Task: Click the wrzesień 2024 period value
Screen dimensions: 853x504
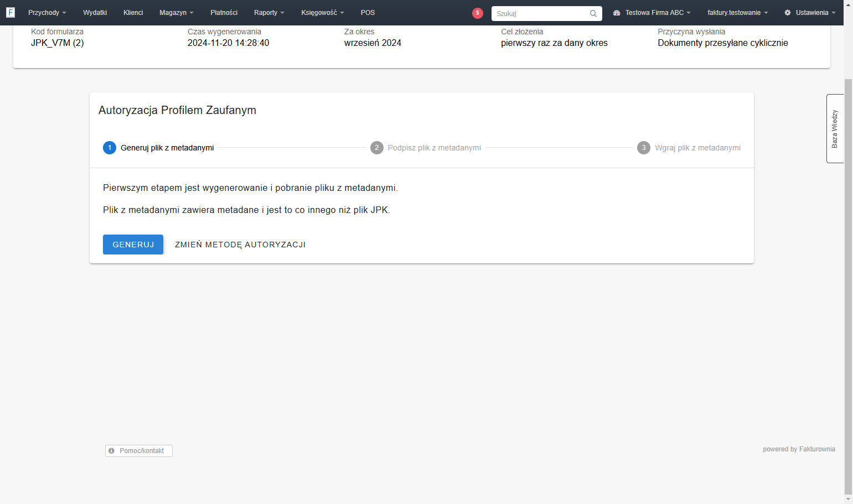Action: (373, 43)
